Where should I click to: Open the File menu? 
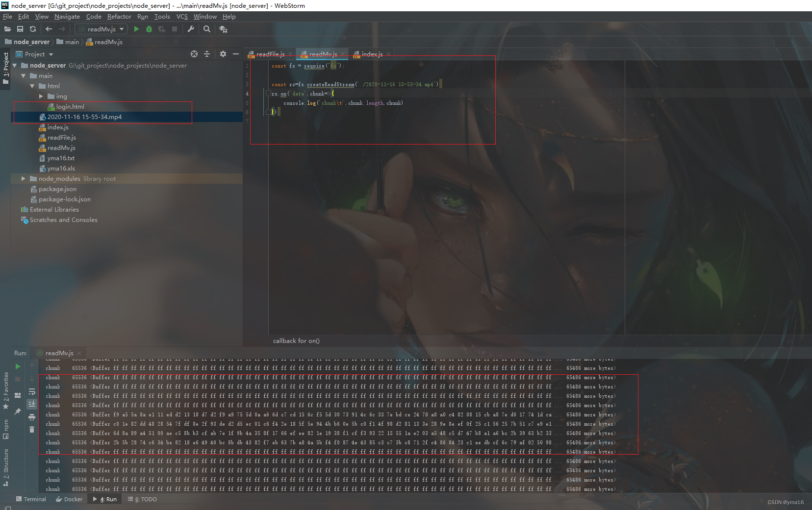[x=7, y=17]
